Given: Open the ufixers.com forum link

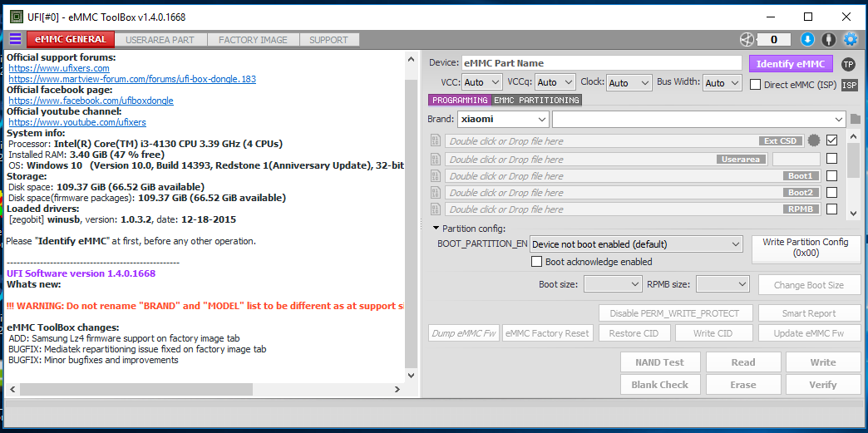Looking at the screenshot, I should click(59, 68).
